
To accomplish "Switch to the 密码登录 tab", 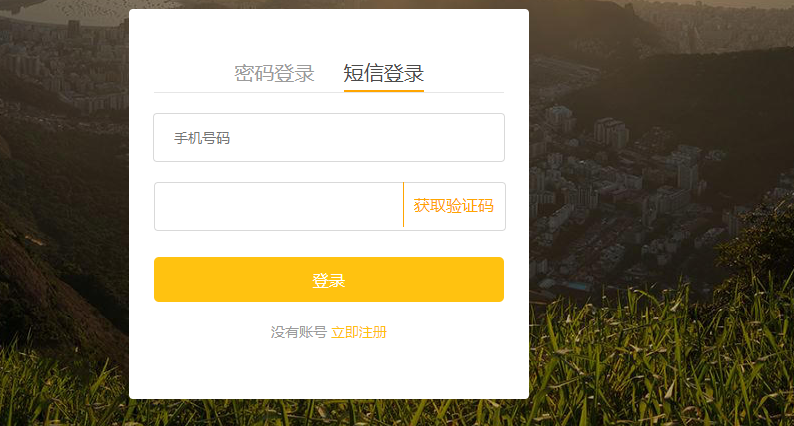I will coord(274,73).
